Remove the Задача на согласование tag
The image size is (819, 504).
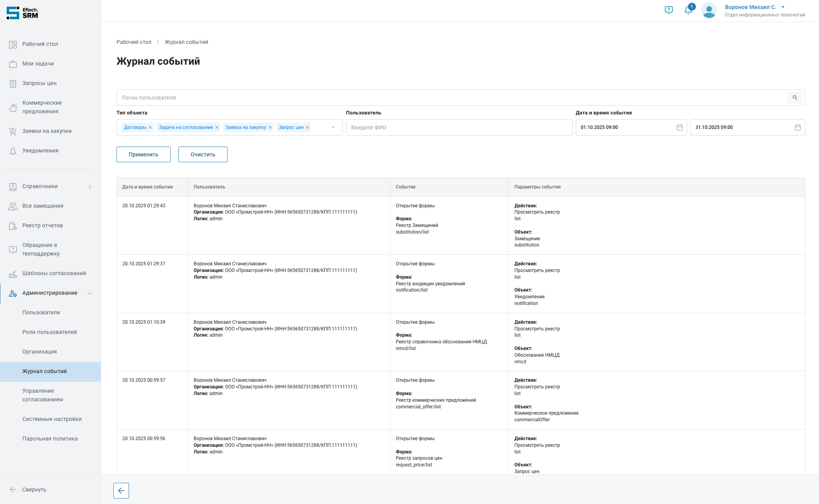point(217,127)
